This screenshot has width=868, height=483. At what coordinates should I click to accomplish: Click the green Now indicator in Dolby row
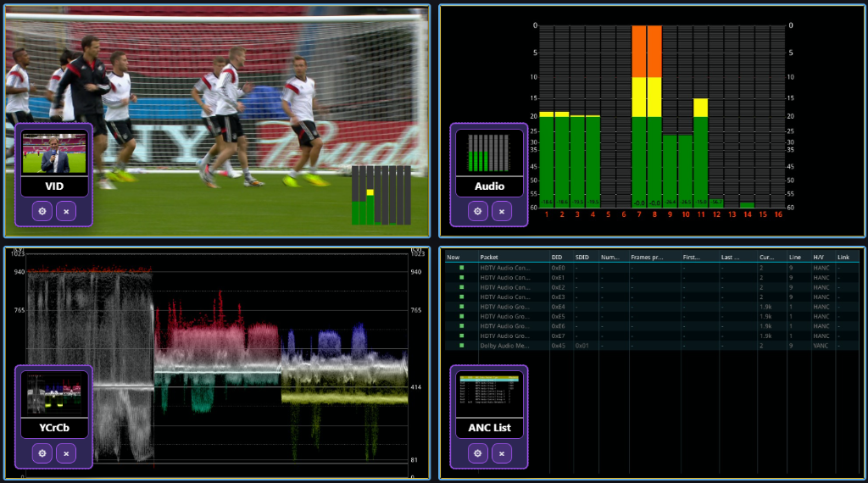pyautogui.click(x=462, y=345)
